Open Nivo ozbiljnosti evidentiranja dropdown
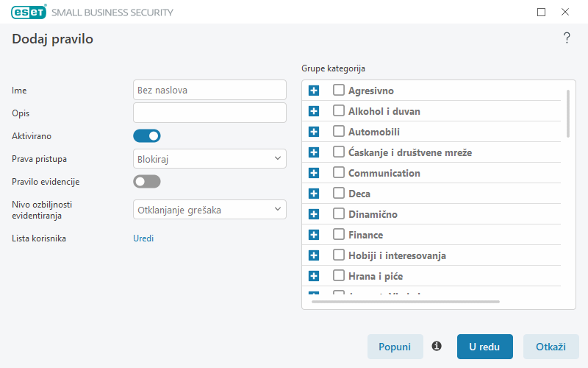This screenshot has width=588, height=368. (209, 210)
